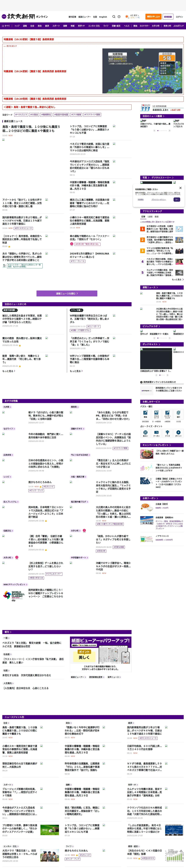Image resolution: width=186 pixels, height=868 pixels.
Task: Select トップ in the navigation bar
Action: click(x=17, y=26)
